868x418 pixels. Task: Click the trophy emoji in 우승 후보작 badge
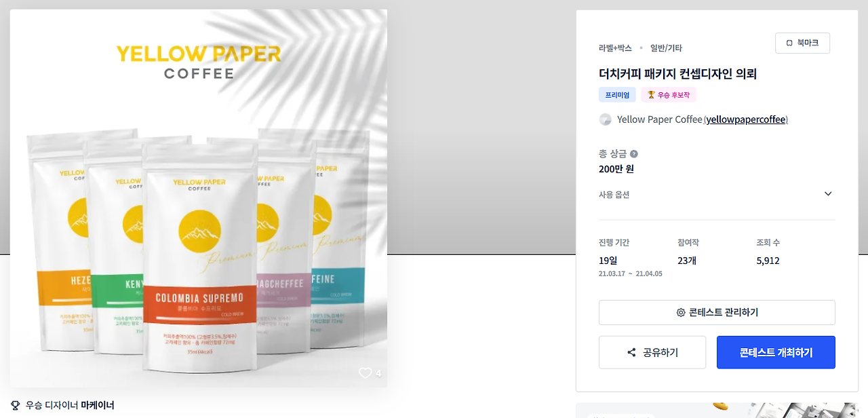coord(651,95)
